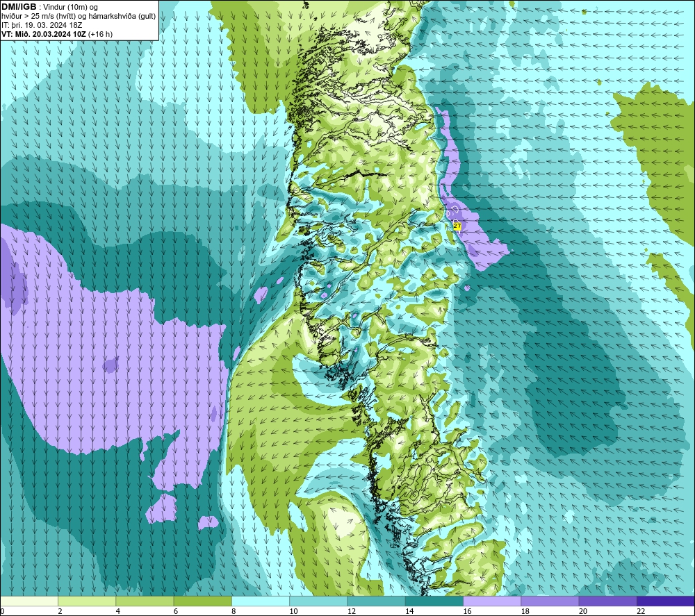Select the 16–18 light purple scale swatch

pyautogui.click(x=492, y=601)
